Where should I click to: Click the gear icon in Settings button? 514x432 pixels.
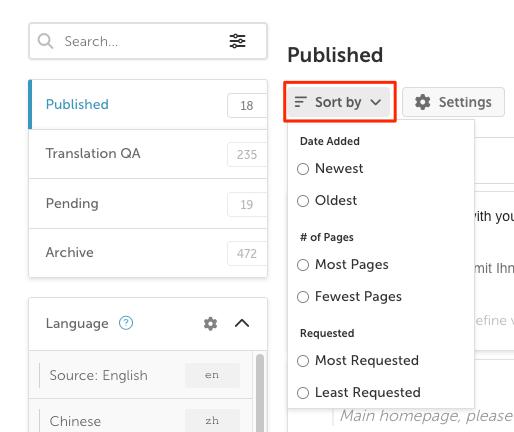tap(422, 102)
